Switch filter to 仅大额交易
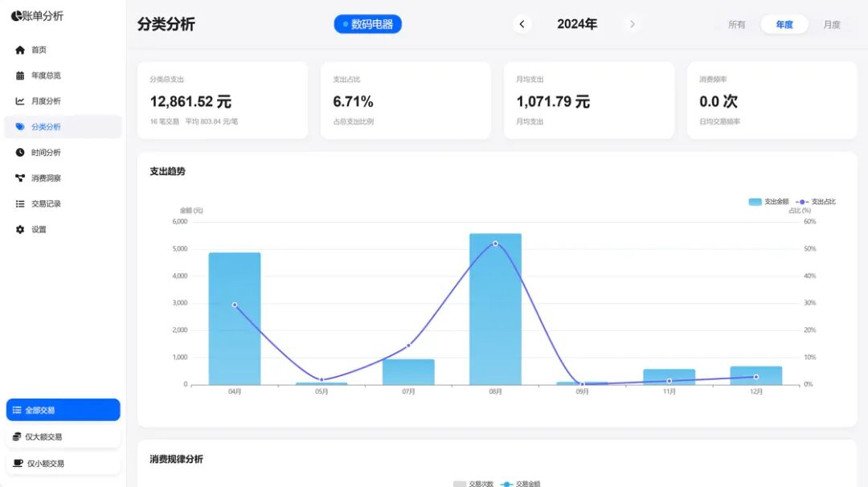 (x=63, y=436)
